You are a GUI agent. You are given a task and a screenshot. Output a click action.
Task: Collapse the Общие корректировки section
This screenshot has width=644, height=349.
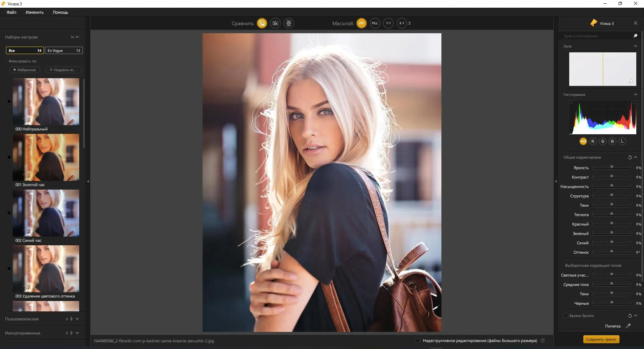[636, 157]
